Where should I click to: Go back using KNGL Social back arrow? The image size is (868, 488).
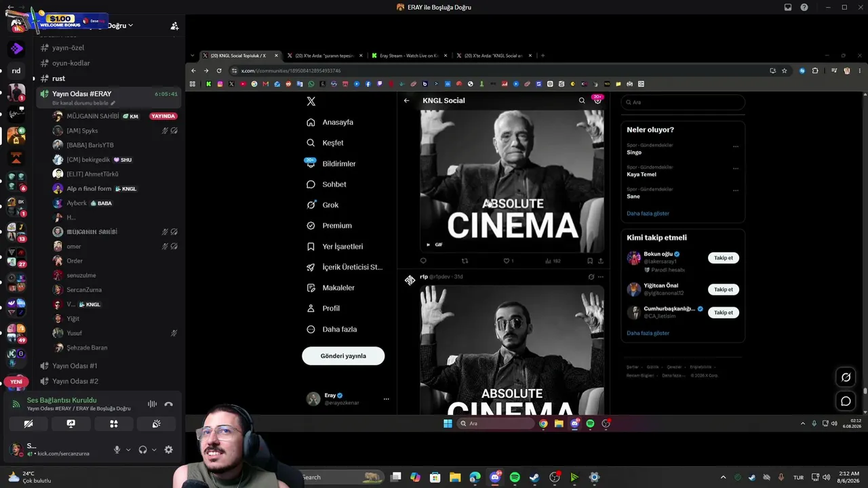click(x=406, y=100)
